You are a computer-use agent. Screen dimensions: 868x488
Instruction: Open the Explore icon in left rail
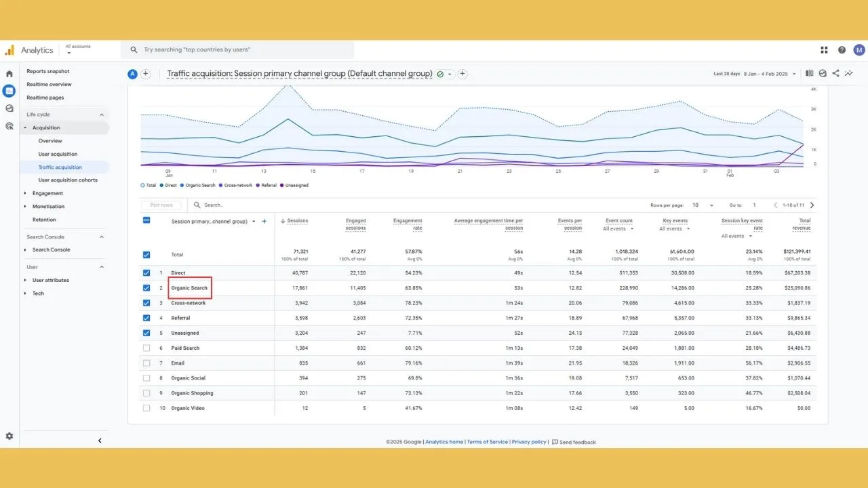(9, 108)
